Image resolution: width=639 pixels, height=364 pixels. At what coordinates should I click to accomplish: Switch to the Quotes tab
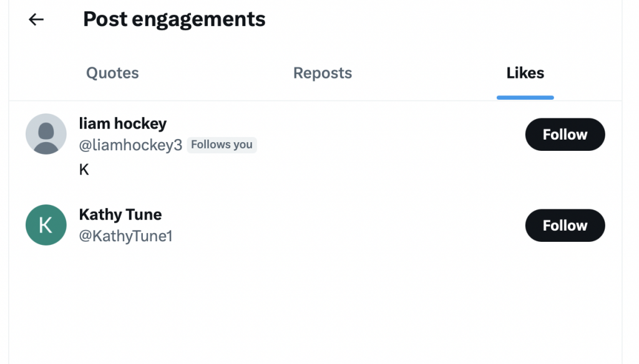[112, 74]
